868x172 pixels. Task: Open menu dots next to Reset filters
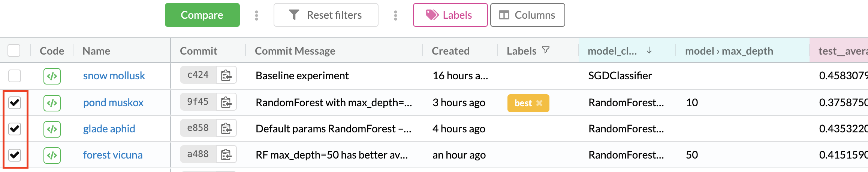coord(395,15)
